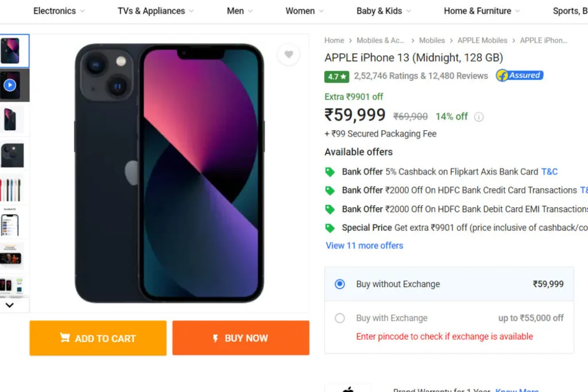
Task: Open the Home & Furniture dropdown
Action: pyautogui.click(x=482, y=11)
